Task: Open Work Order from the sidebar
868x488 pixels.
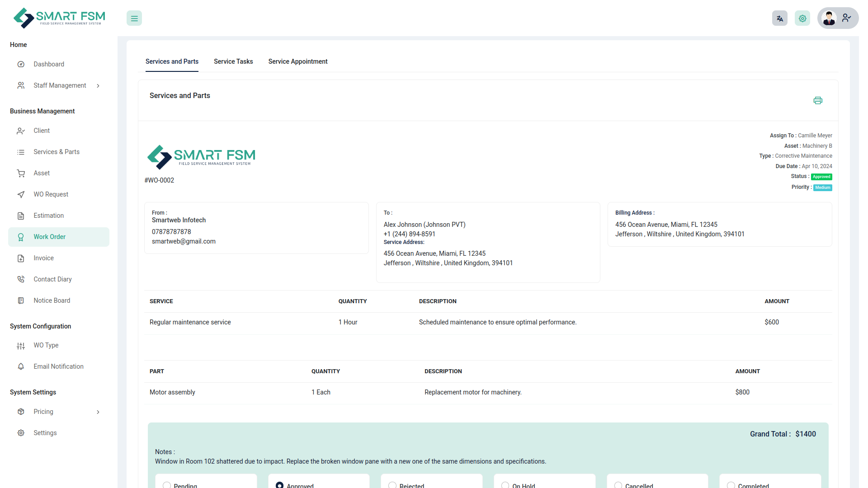Action: pyautogui.click(x=50, y=237)
